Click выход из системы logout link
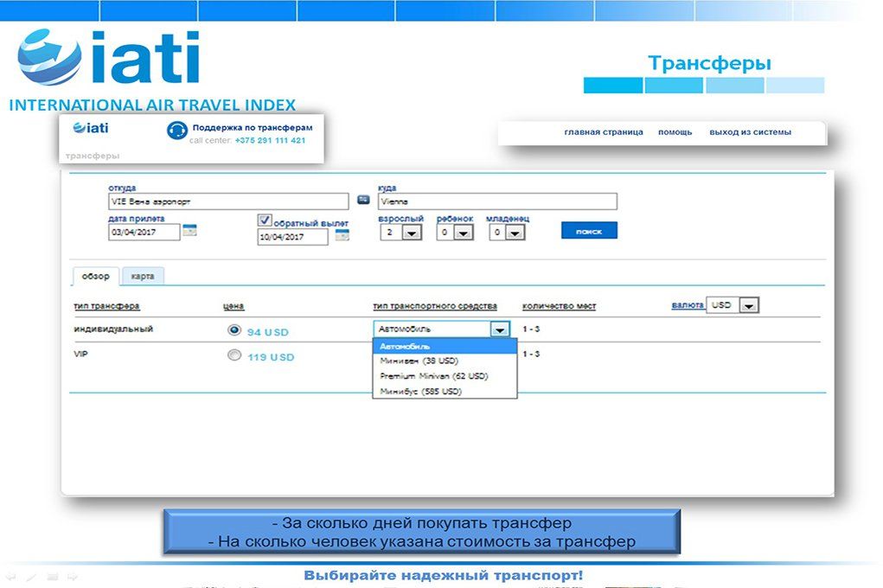883x588 pixels. (x=750, y=132)
